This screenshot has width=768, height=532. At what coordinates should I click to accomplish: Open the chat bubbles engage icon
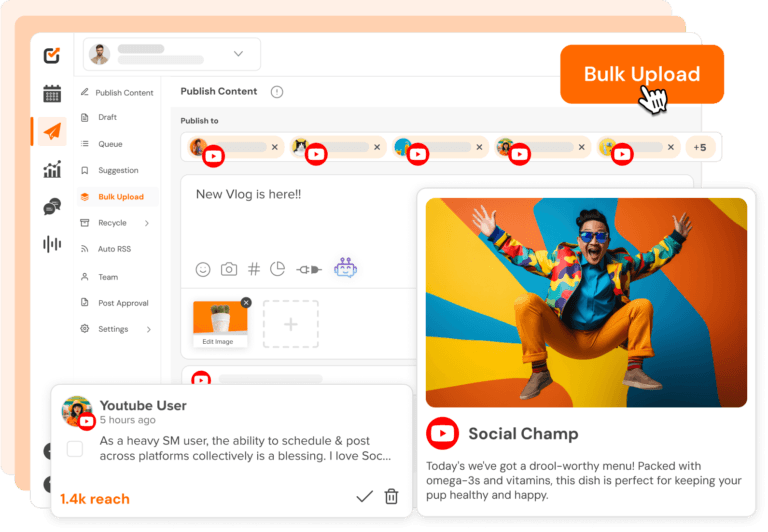pyautogui.click(x=52, y=206)
